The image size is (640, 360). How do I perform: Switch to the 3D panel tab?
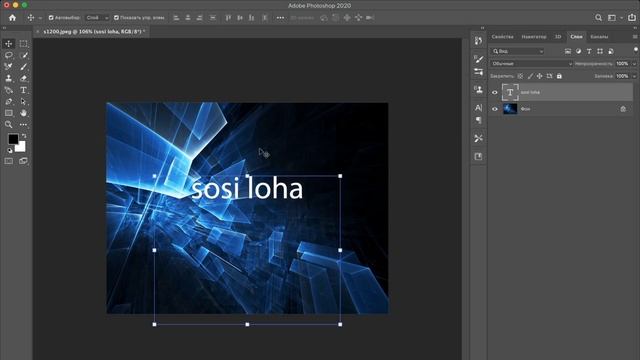click(558, 37)
